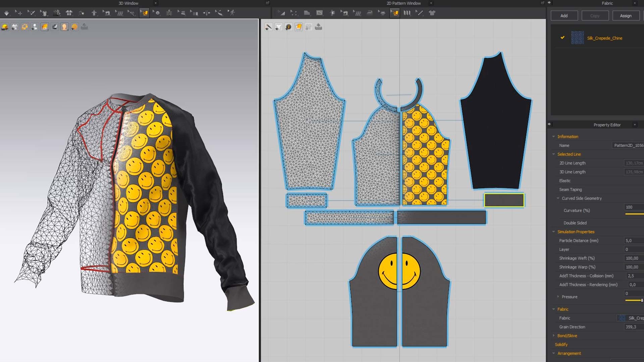The image size is (644, 362).
Task: Select the Edit Sewing tool in 2D toolbar
Action: [345, 13]
